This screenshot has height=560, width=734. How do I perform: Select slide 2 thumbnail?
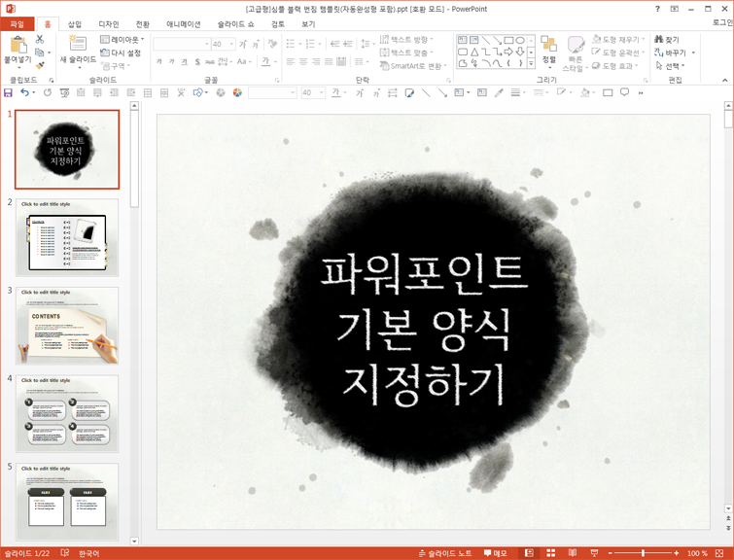(x=67, y=237)
